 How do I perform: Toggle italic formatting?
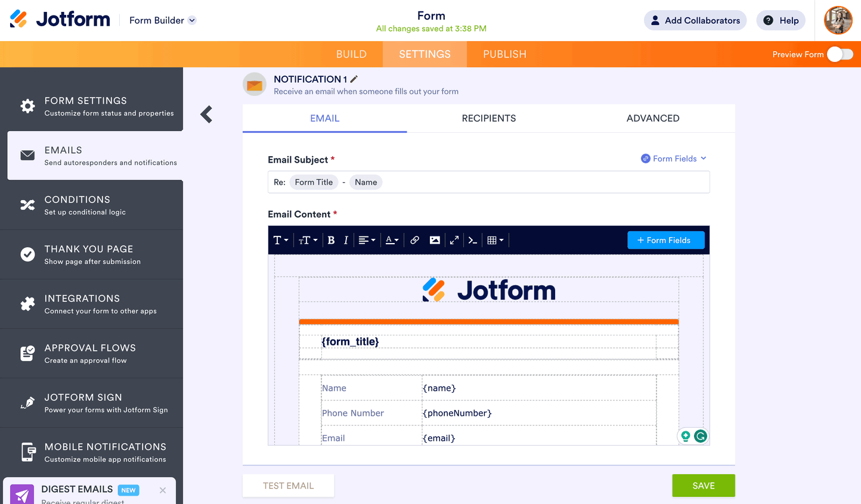[346, 240]
